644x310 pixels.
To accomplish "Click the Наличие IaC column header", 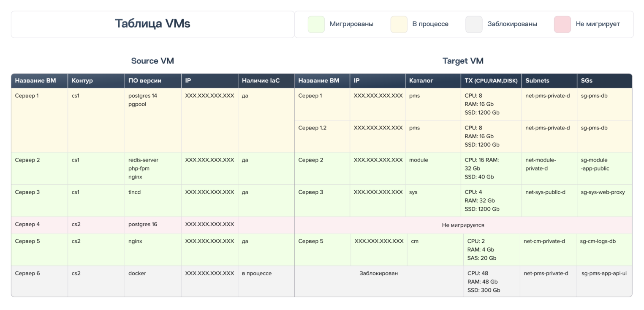I will (x=261, y=81).
